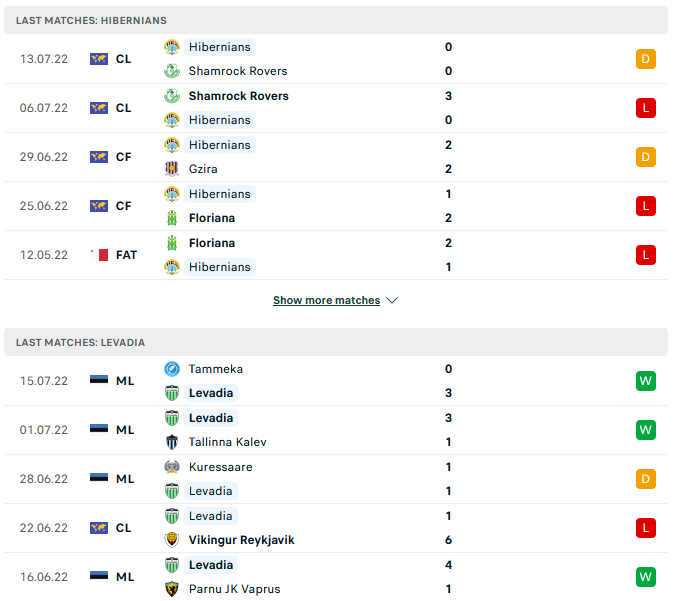Click the loss badge for 06.07.22 match
This screenshot has height=601, width=677.
pos(645,108)
